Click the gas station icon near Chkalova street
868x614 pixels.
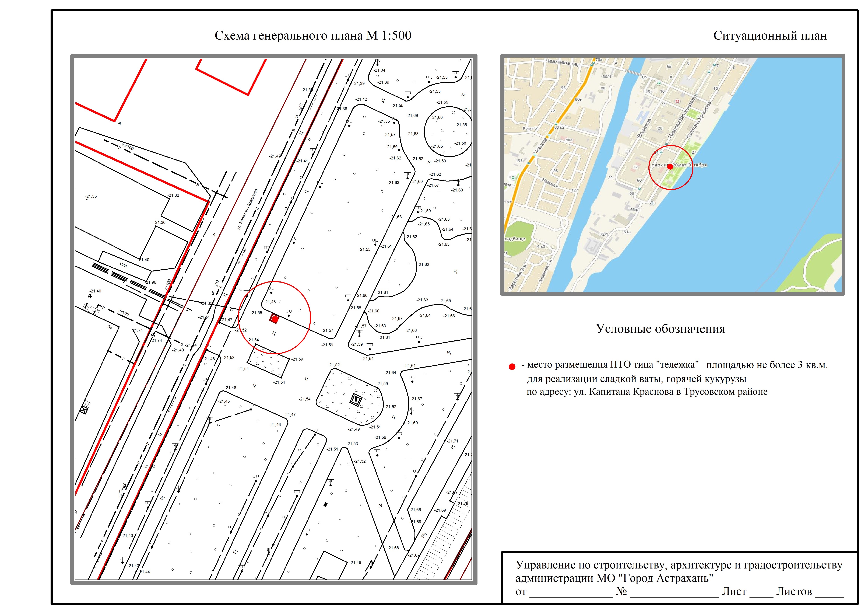pos(513,177)
